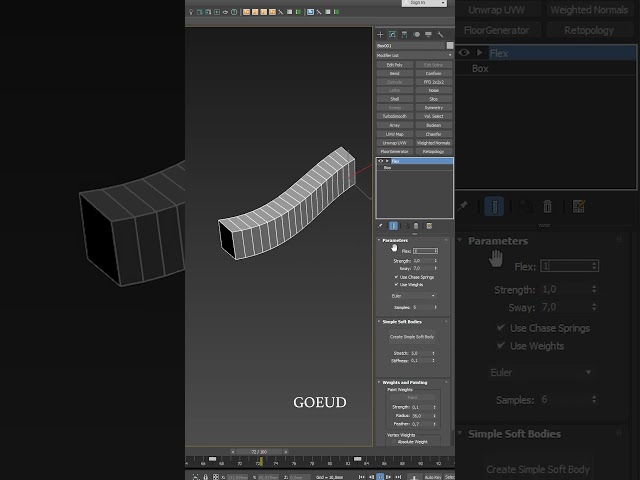
Task: Click the highlighted play/pause animation button
Action: 380,477
